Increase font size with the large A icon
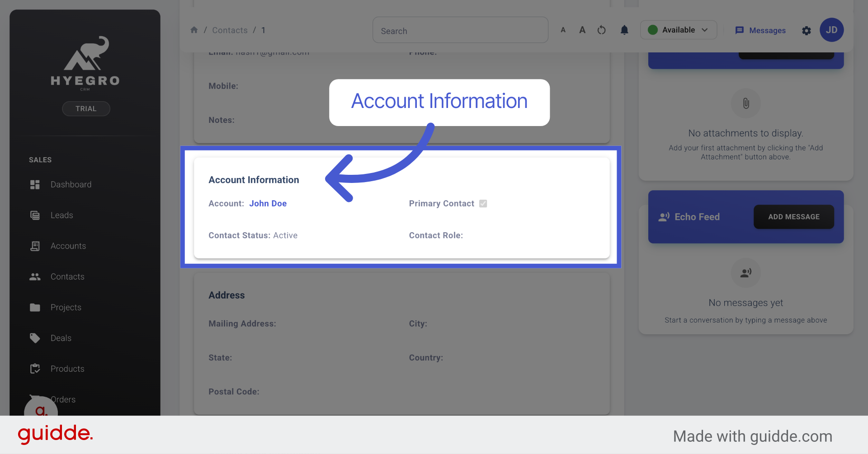Viewport: 868px width, 454px height. pyautogui.click(x=582, y=30)
